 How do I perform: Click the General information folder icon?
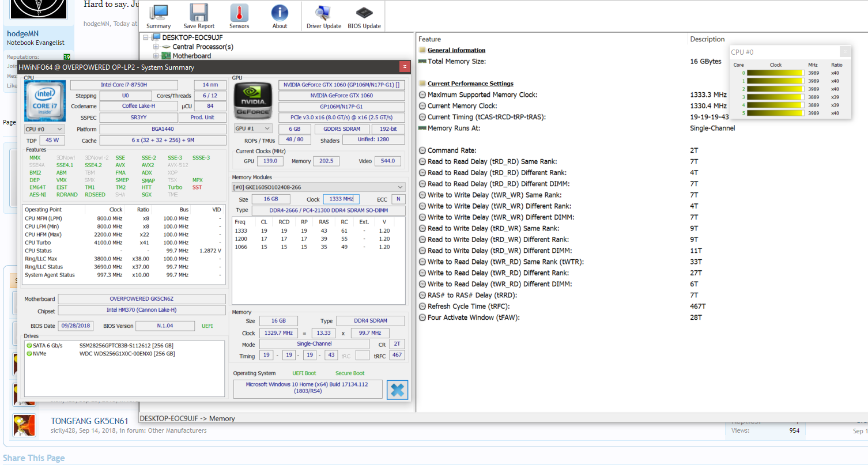pos(422,50)
